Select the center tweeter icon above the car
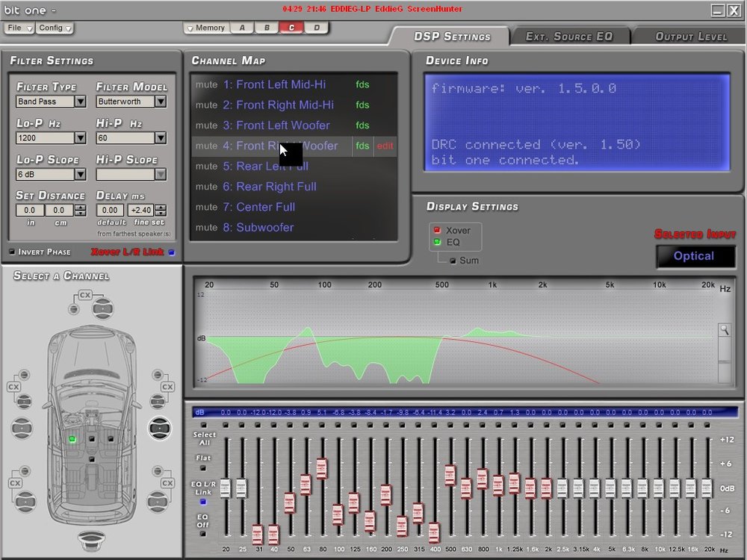 (x=74, y=309)
